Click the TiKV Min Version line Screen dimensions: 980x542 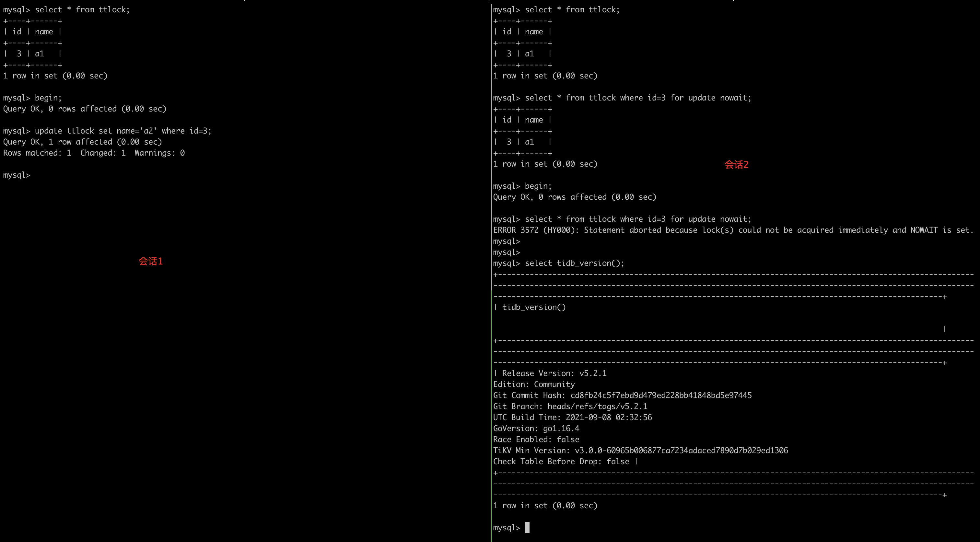640,451
